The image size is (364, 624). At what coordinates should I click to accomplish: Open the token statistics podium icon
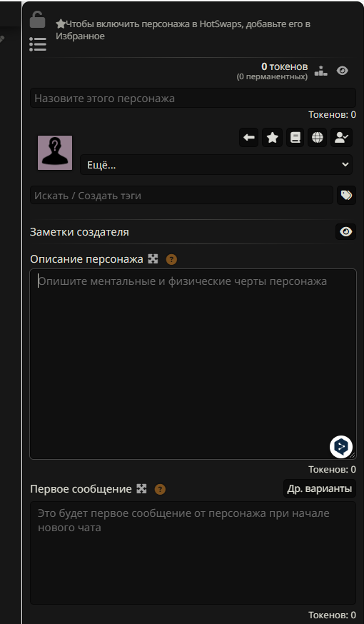tap(320, 71)
